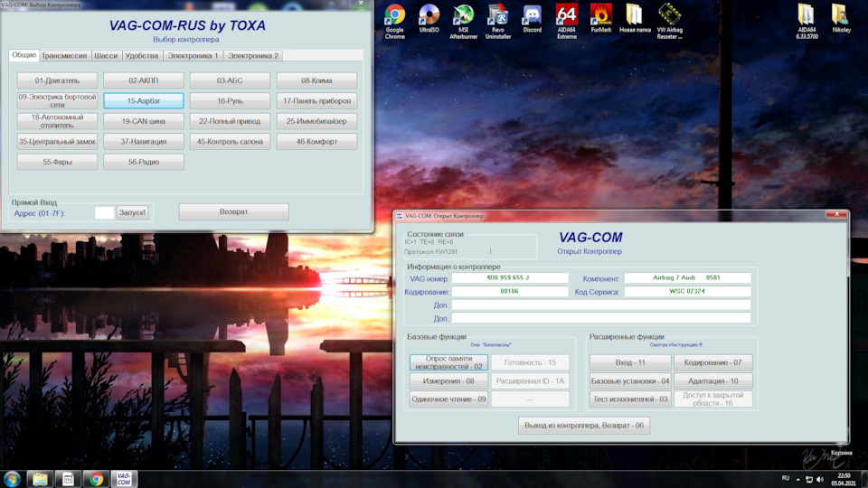Switch to the Удобства tab

(142, 56)
